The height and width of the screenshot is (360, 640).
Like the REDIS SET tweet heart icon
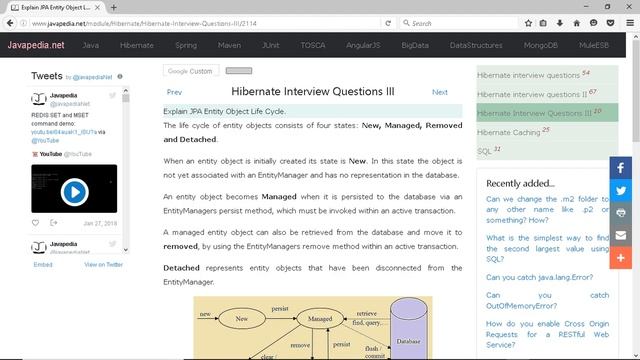coord(36,223)
